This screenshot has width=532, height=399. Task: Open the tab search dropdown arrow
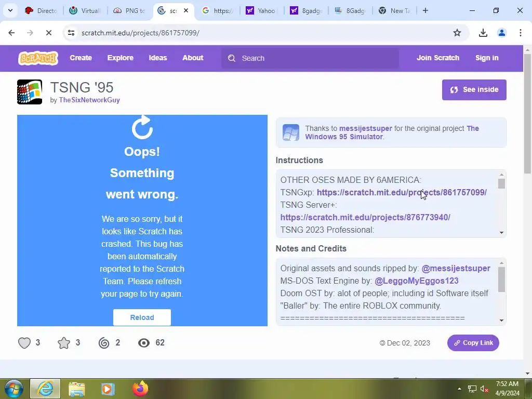(x=10, y=10)
